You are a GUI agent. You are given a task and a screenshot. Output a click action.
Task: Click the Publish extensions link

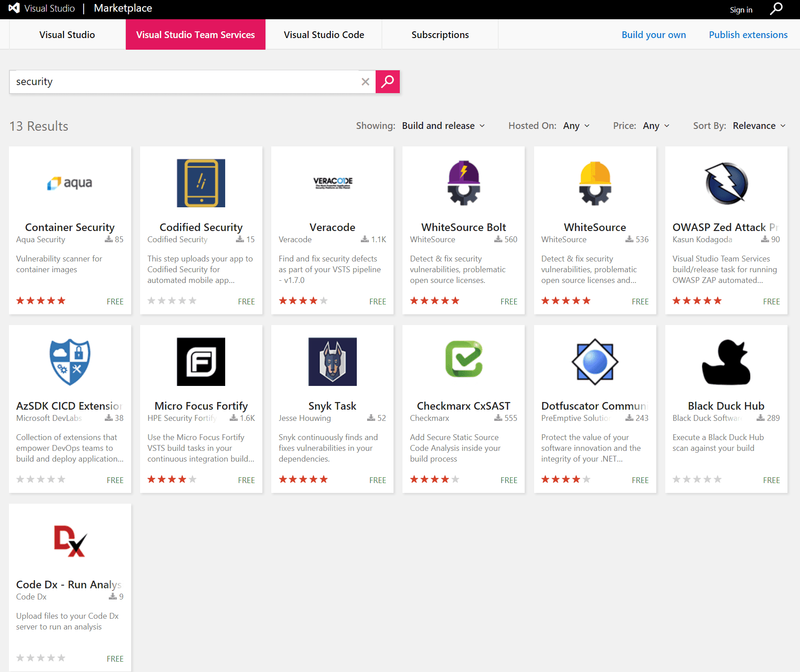point(748,34)
